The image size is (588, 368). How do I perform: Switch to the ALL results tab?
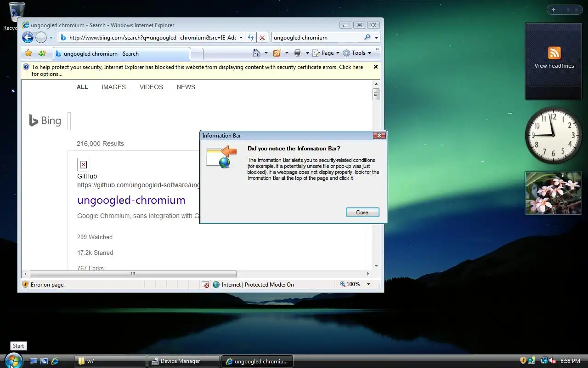pos(82,87)
